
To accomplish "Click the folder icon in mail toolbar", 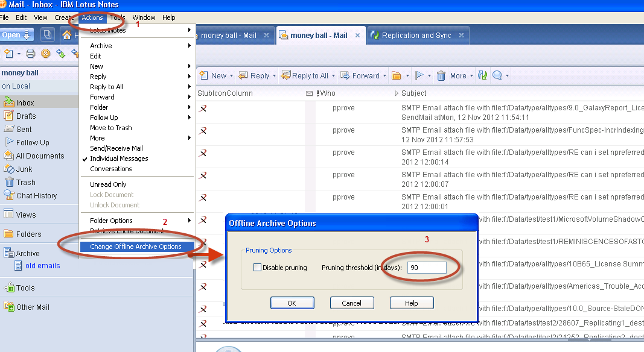I will (x=397, y=75).
